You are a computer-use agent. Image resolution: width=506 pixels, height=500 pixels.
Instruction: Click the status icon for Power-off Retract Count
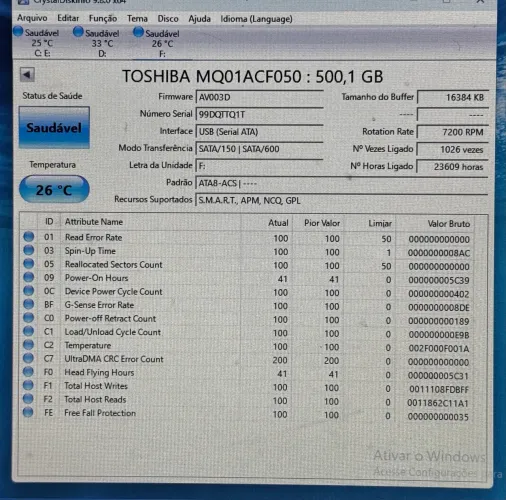[29, 318]
